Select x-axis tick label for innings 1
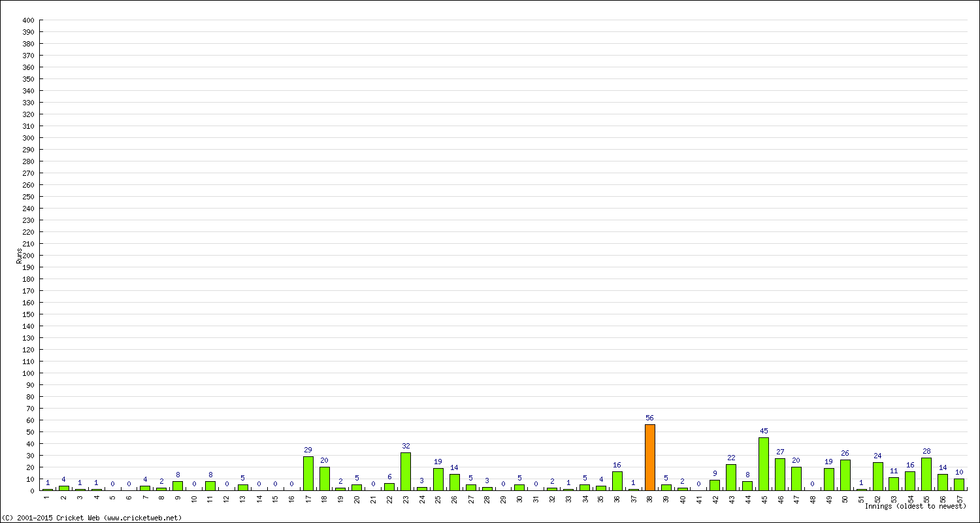 click(x=48, y=498)
